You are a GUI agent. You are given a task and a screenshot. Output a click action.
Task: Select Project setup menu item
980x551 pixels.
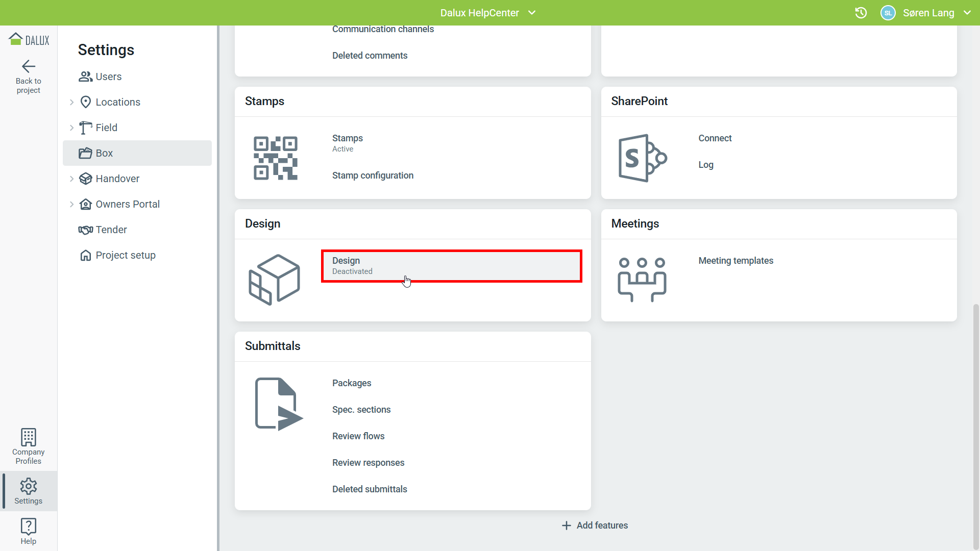click(125, 255)
